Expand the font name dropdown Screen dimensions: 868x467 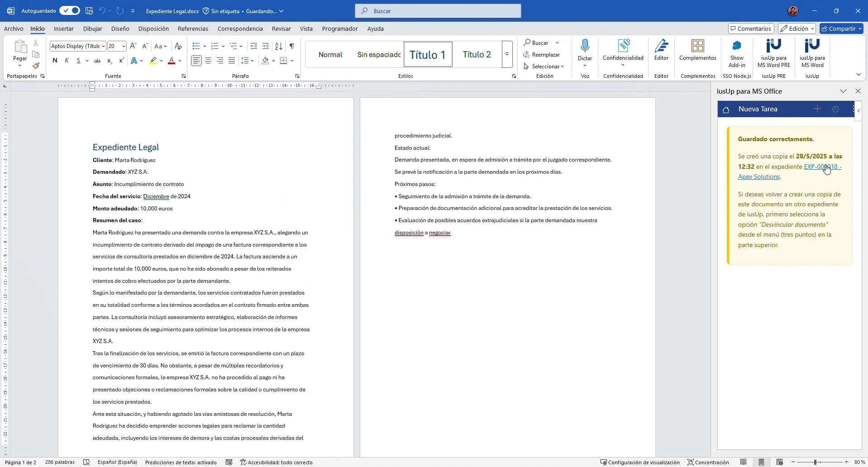pos(103,46)
